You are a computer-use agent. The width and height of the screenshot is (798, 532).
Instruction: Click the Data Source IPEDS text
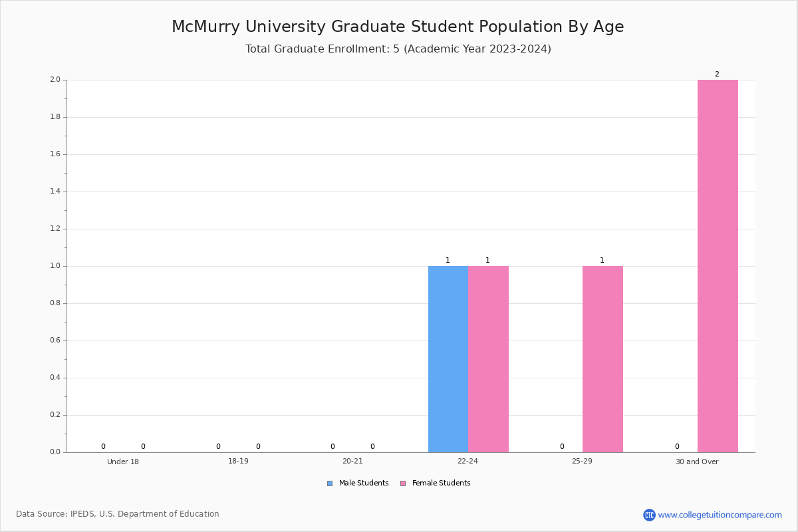coord(118,514)
